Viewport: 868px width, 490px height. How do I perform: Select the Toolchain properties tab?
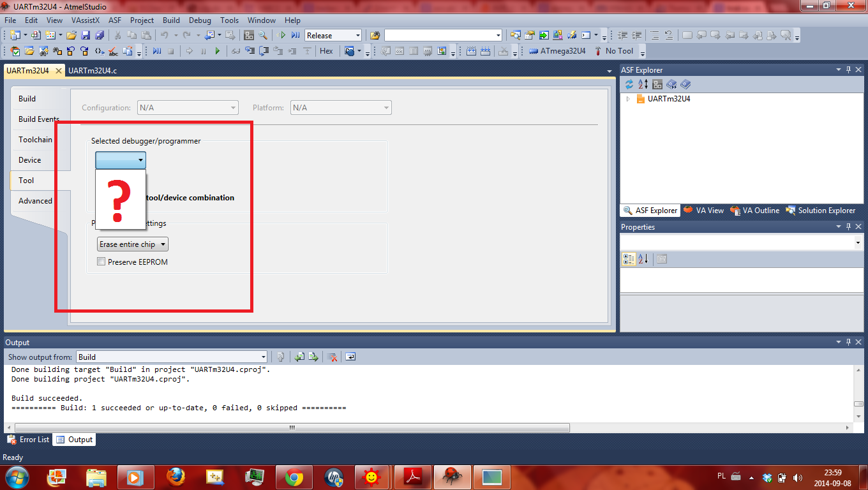[x=35, y=140]
